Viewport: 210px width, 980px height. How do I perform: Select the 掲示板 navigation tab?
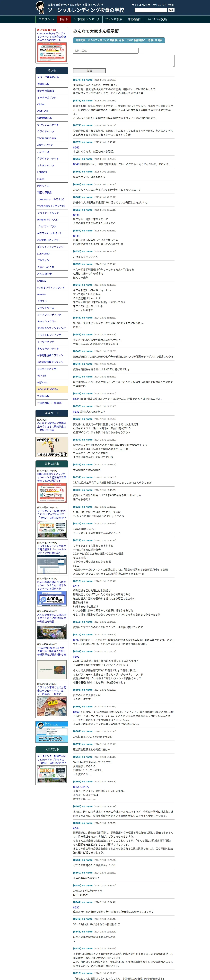tap(64, 19)
